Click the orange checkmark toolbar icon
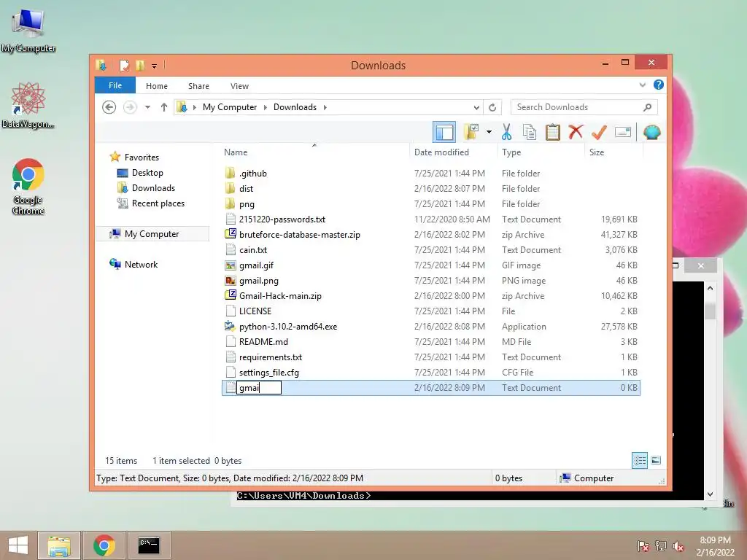The width and height of the screenshot is (747, 560). (x=599, y=132)
